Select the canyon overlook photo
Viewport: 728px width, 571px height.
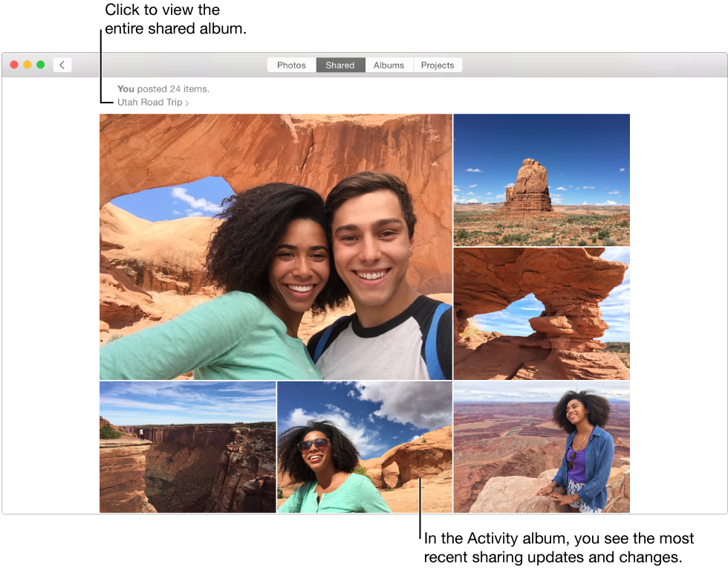[x=187, y=446]
